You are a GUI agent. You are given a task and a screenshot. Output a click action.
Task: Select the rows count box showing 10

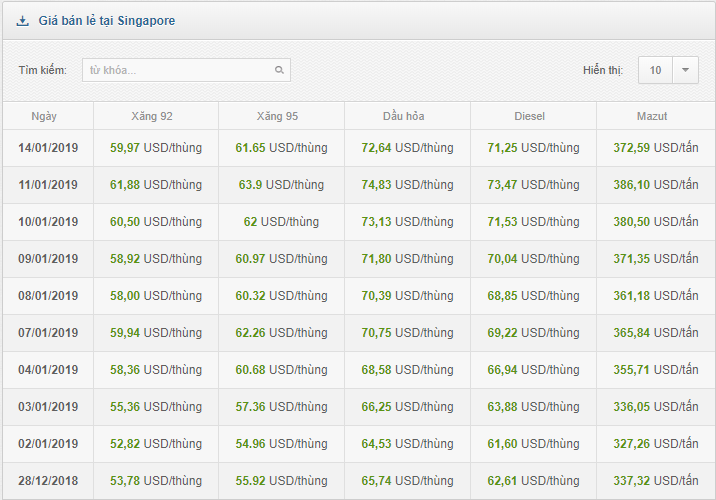pos(655,70)
